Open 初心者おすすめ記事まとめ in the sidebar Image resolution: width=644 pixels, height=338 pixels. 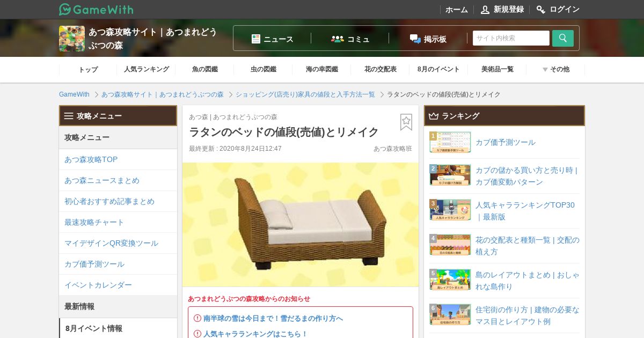[118, 201]
